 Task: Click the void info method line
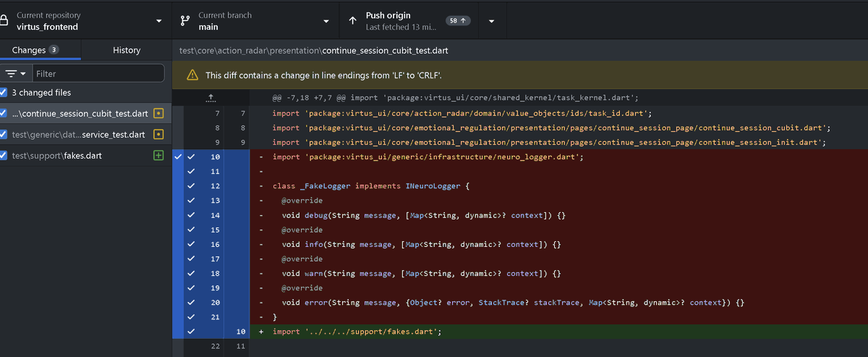pyautogui.click(x=421, y=244)
